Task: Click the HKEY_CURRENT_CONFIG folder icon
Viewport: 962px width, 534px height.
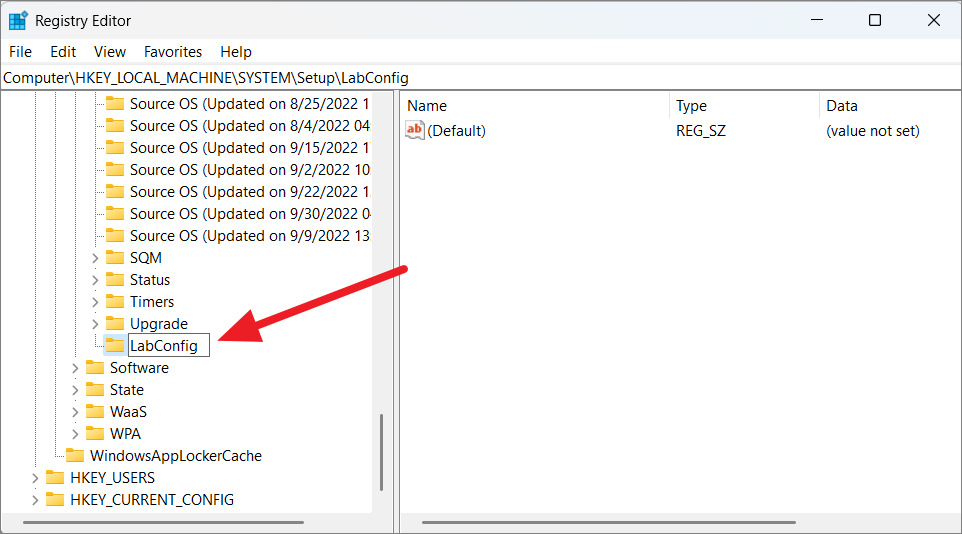Action: 55,500
